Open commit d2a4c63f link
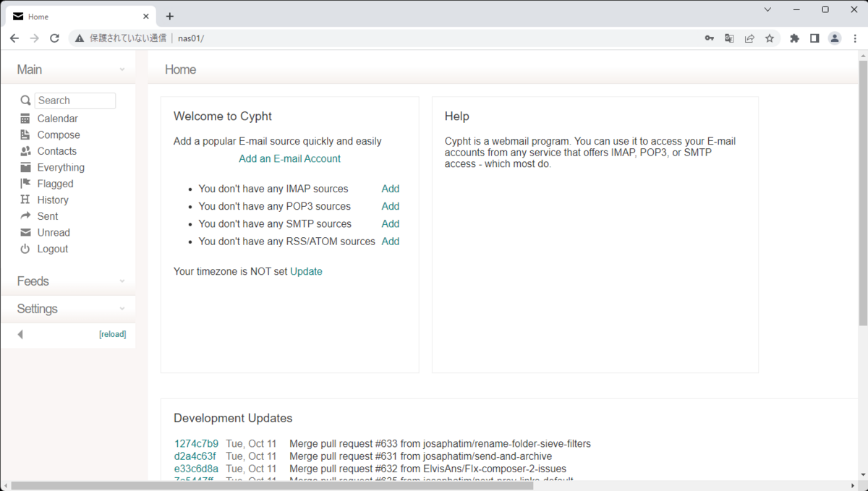868x491 pixels. [195, 456]
